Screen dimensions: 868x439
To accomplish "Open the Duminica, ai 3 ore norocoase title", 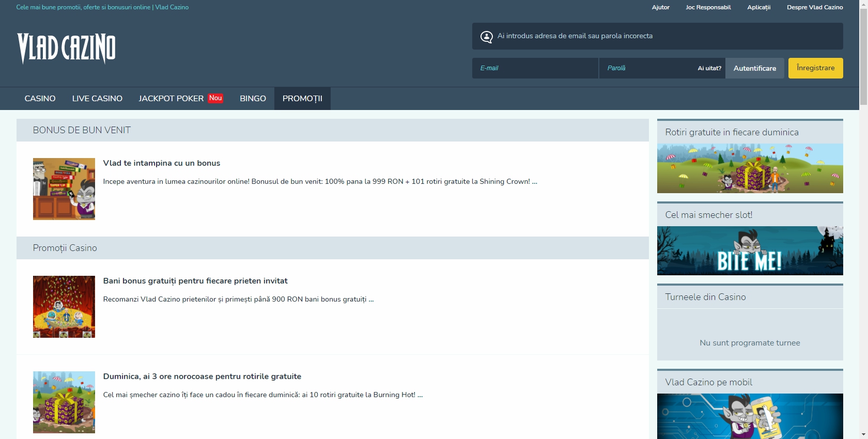I will click(202, 377).
